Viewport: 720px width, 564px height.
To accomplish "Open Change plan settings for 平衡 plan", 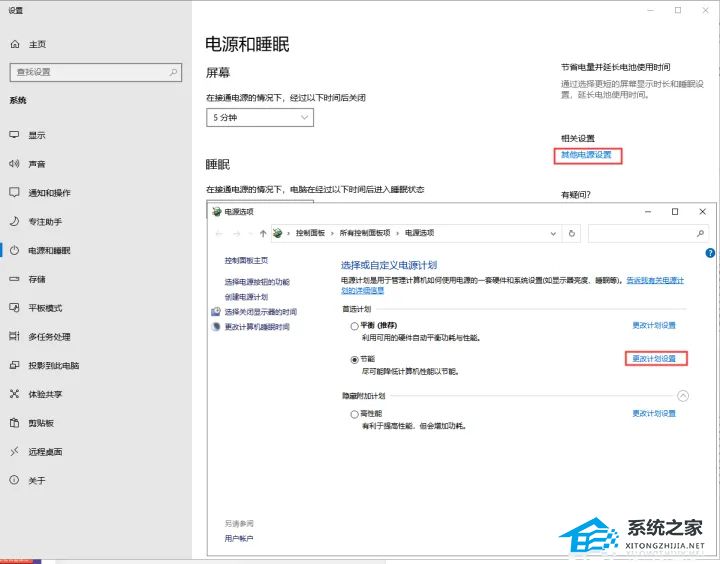I will 654,325.
